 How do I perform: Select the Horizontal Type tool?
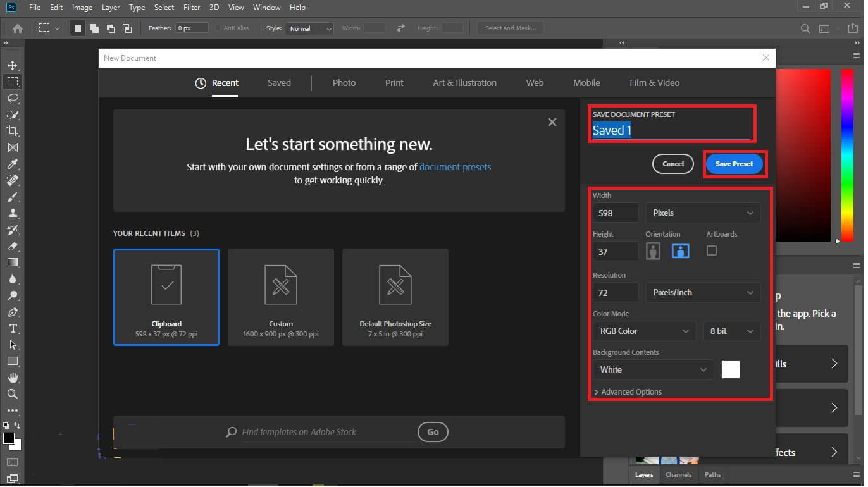[12, 328]
